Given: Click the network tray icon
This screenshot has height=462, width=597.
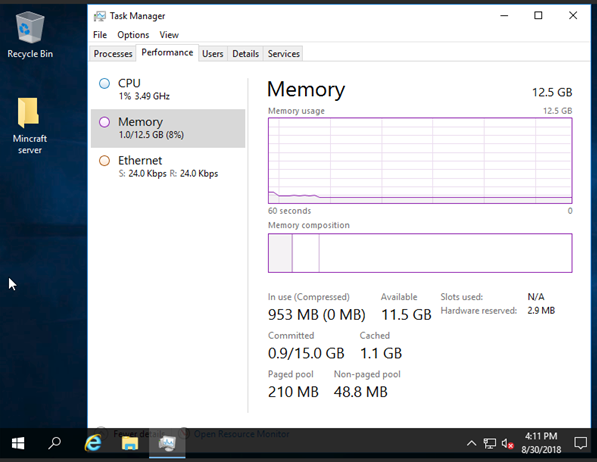Looking at the screenshot, I should pos(490,443).
